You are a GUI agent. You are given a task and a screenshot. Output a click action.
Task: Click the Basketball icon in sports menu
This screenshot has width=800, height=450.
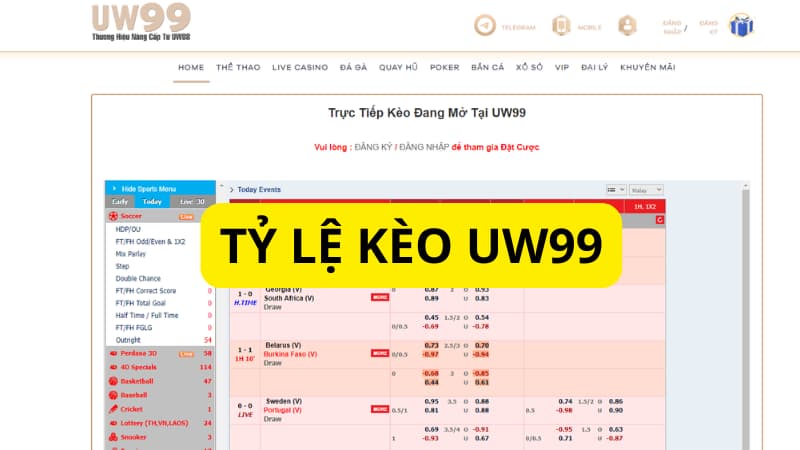[113, 381]
